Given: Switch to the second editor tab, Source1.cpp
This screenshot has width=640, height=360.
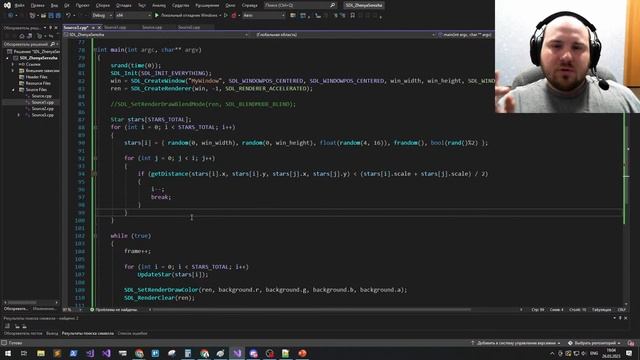Looking at the screenshot, I should coord(115,27).
